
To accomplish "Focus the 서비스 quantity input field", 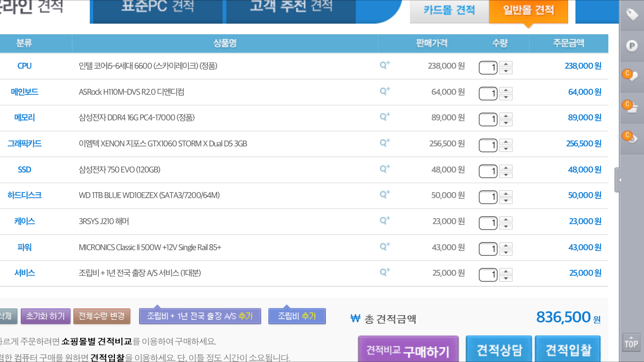I will (x=488, y=275).
